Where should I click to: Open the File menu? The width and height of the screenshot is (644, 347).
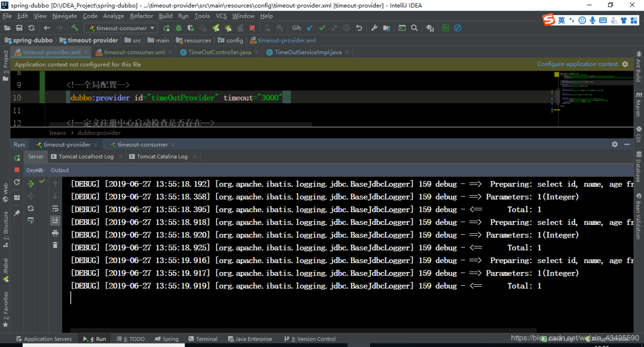pyautogui.click(x=7, y=16)
